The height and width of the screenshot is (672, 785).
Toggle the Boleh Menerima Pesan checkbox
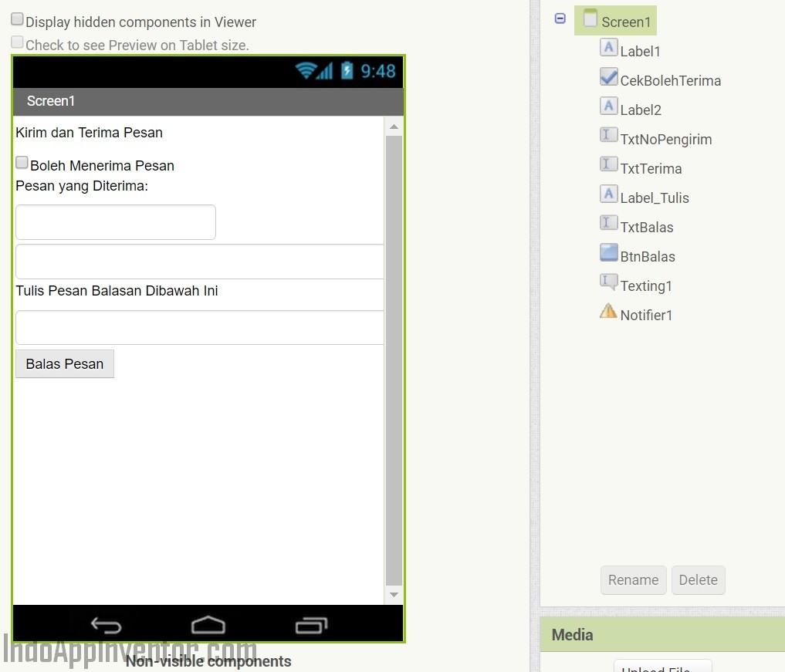pyautogui.click(x=22, y=163)
